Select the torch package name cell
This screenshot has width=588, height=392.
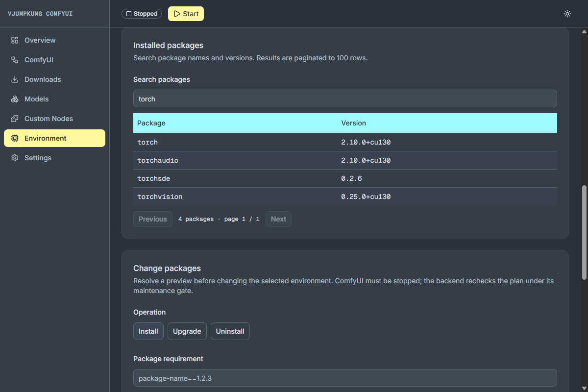click(147, 142)
